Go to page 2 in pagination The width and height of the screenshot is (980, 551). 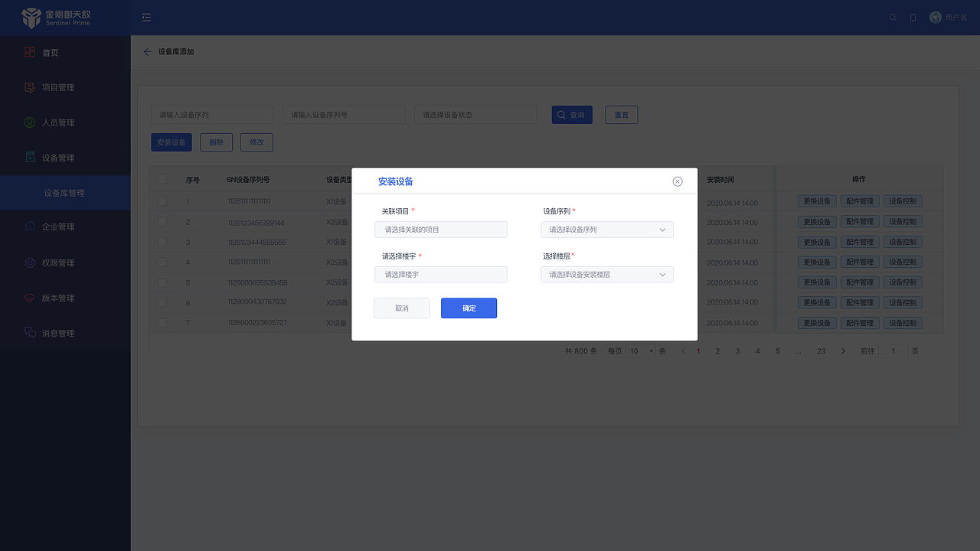(x=717, y=351)
